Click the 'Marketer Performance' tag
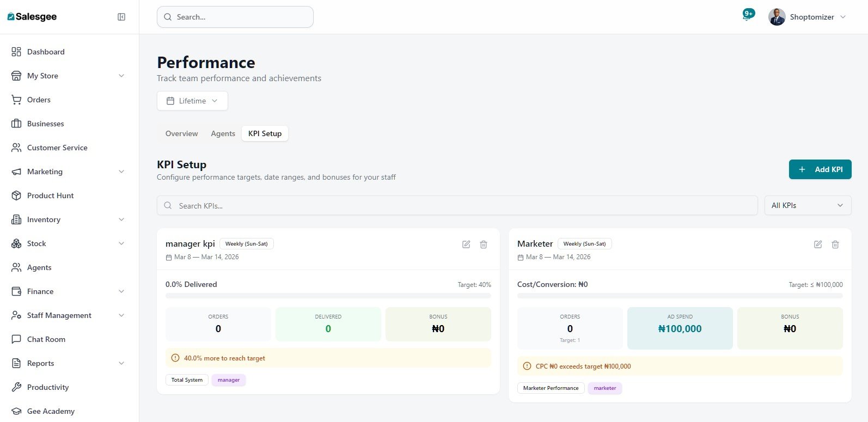Viewport: 868px width, 422px height. pos(551,388)
